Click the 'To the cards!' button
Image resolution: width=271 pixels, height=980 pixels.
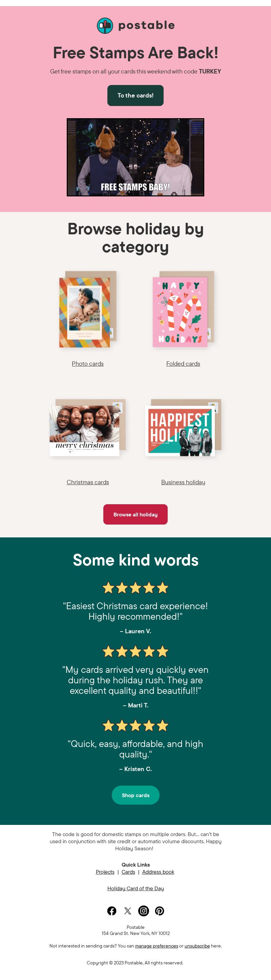pyautogui.click(x=135, y=95)
